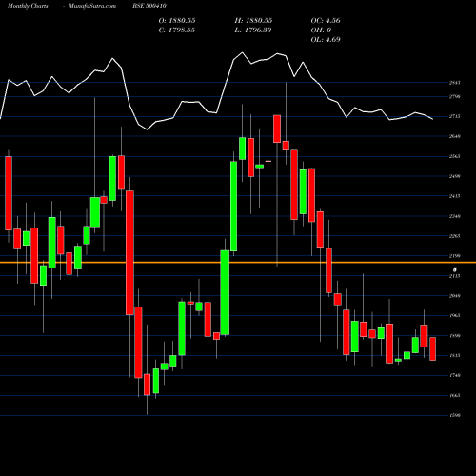The height and width of the screenshot is (476, 476).
Task: Click the 1965 price axis label
Action: click(x=454, y=316)
